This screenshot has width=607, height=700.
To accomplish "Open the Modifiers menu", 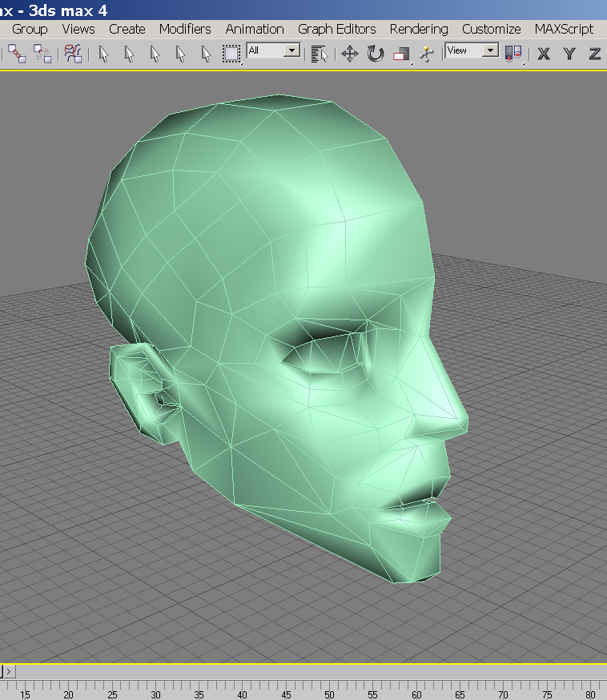I will click(x=185, y=29).
